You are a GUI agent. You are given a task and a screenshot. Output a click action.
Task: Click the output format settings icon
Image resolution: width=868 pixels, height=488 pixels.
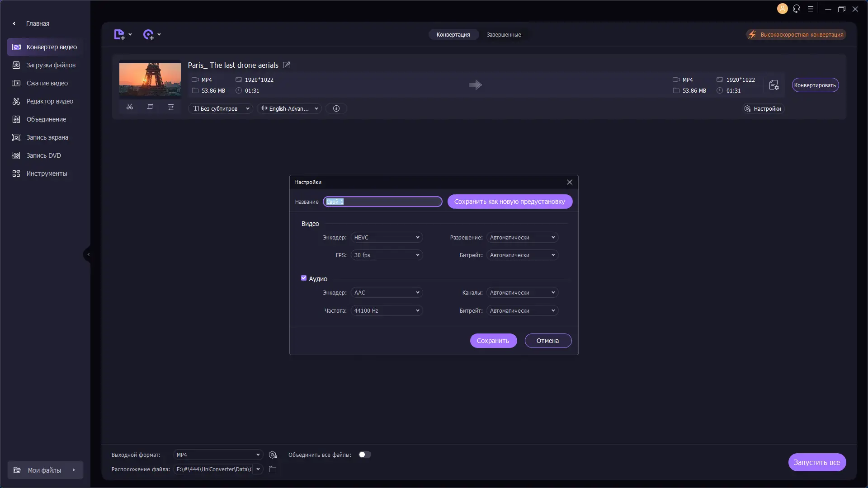pos(273,455)
